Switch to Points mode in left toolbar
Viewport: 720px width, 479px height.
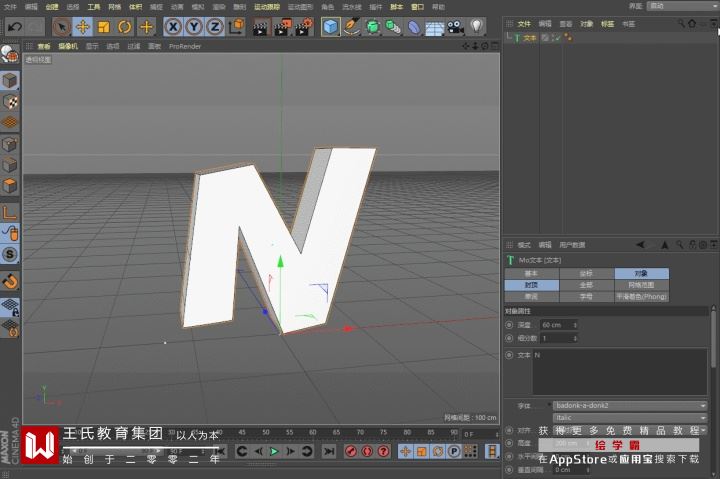(x=10, y=144)
